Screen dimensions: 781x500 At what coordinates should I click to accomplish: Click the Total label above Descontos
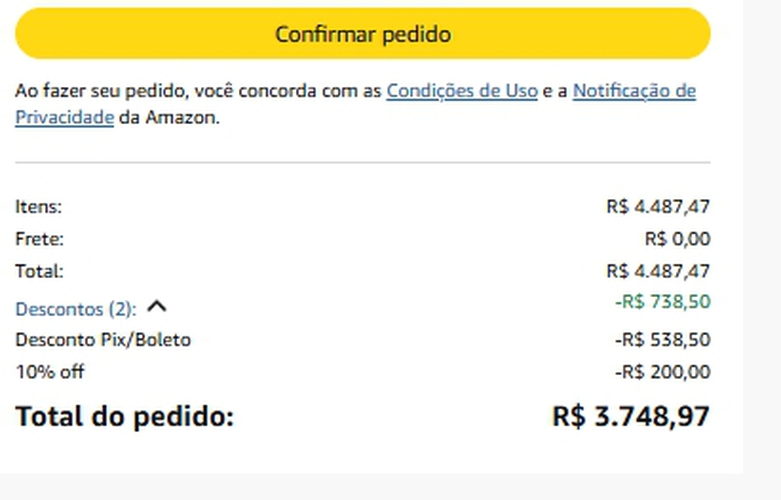(39, 271)
